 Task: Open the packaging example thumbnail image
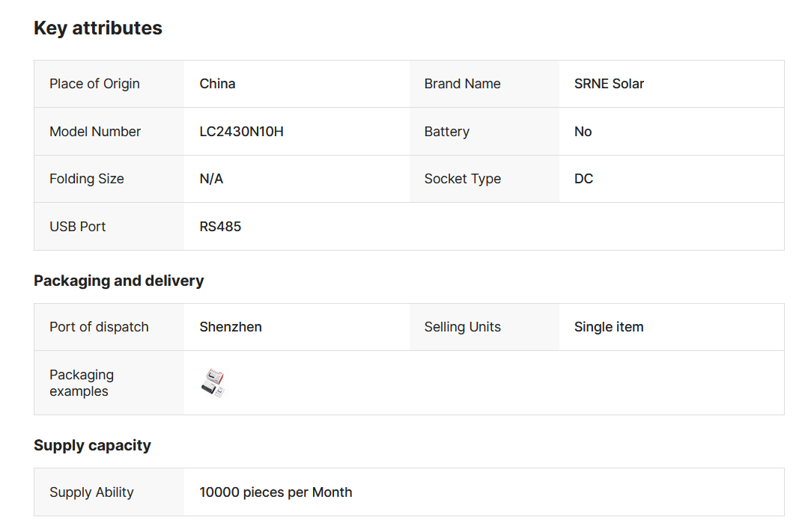[213, 383]
